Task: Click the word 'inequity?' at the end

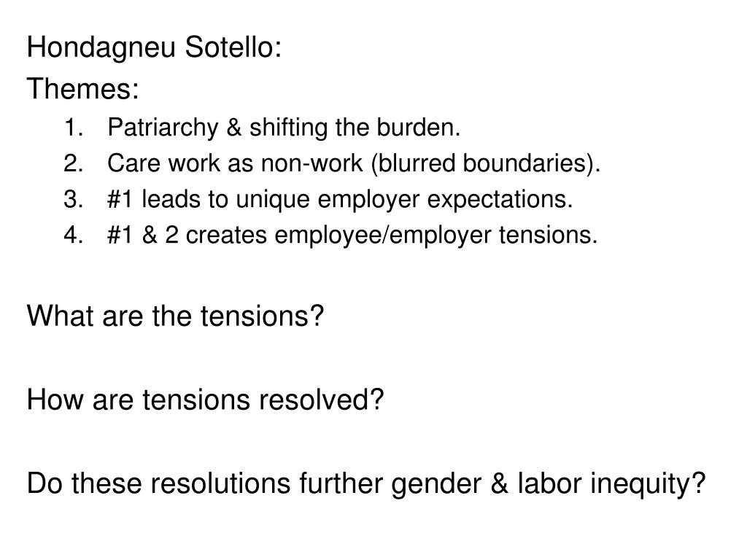Action: [x=648, y=484]
